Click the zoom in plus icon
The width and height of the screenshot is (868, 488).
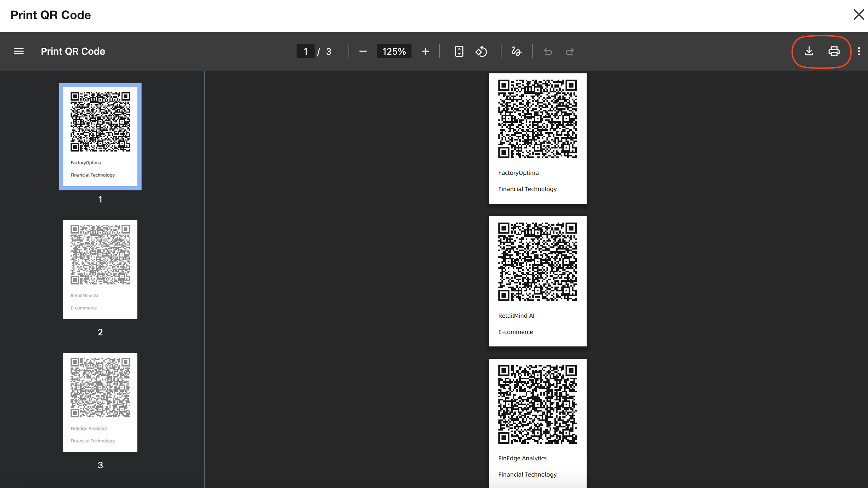pyautogui.click(x=425, y=52)
